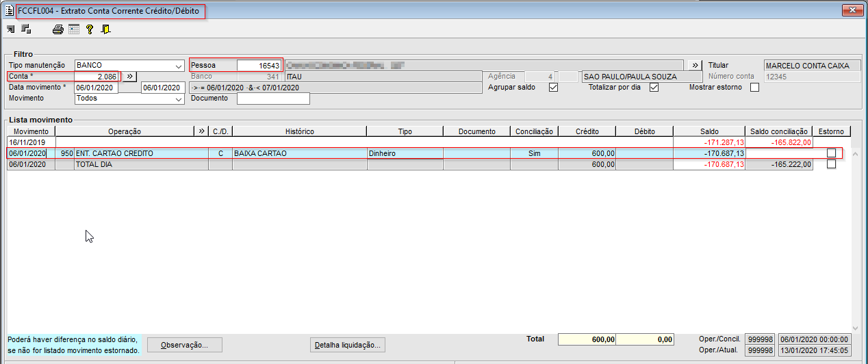The height and width of the screenshot is (364, 868).
Task: Click the double-arrow column header after Operação
Action: pyautogui.click(x=201, y=131)
